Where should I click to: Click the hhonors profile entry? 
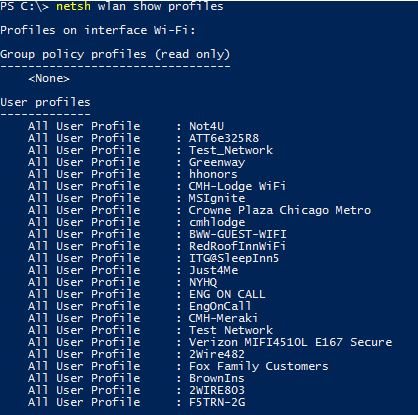tap(213, 174)
